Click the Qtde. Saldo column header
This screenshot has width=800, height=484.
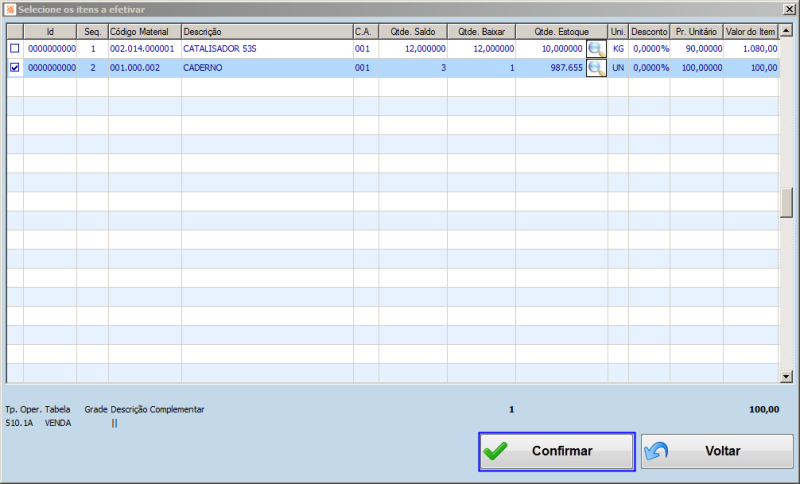point(413,32)
